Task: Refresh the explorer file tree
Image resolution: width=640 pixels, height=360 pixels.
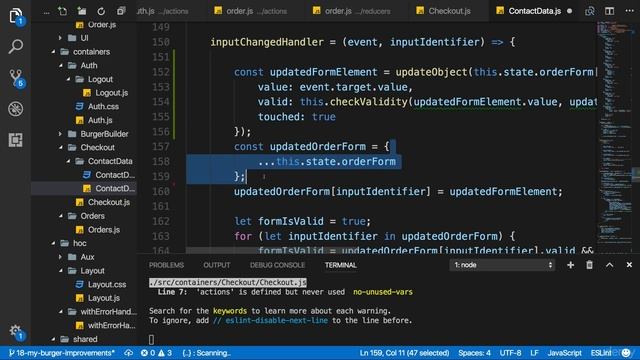Action: pos(101,11)
